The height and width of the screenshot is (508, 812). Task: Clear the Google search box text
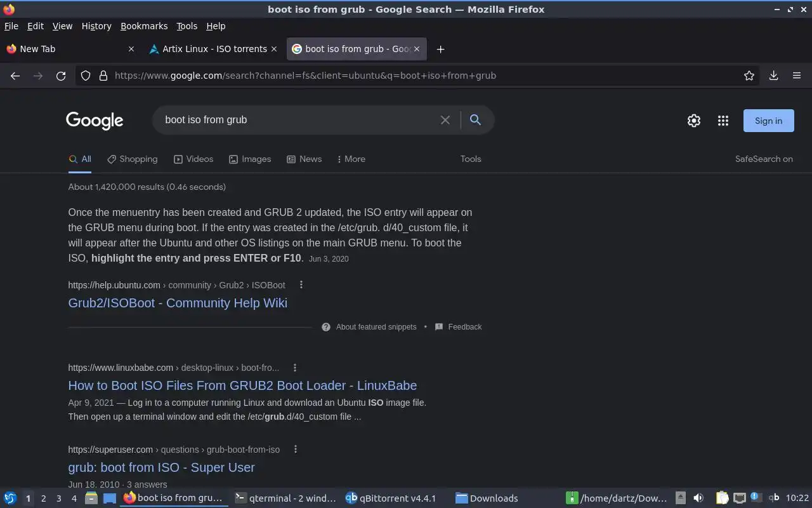tap(445, 120)
